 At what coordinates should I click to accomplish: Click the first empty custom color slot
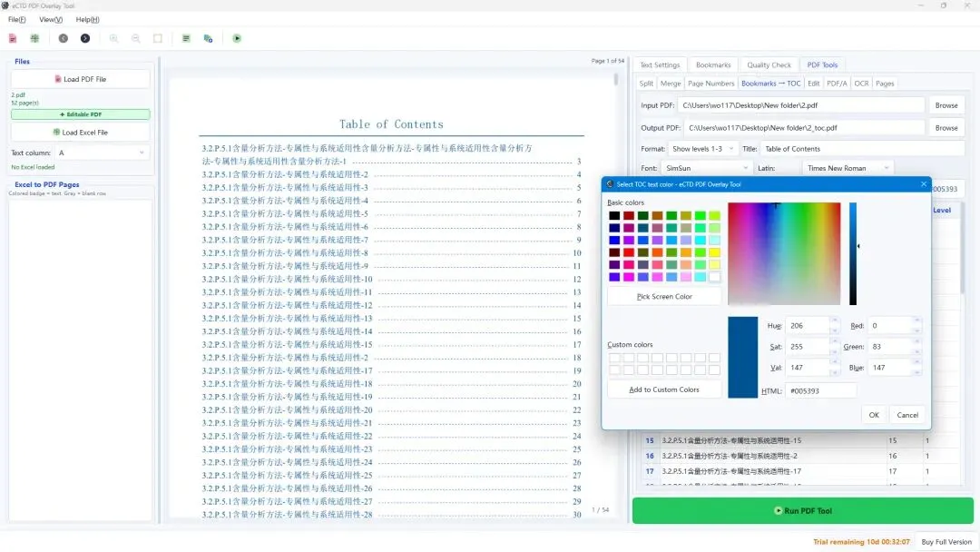point(614,358)
